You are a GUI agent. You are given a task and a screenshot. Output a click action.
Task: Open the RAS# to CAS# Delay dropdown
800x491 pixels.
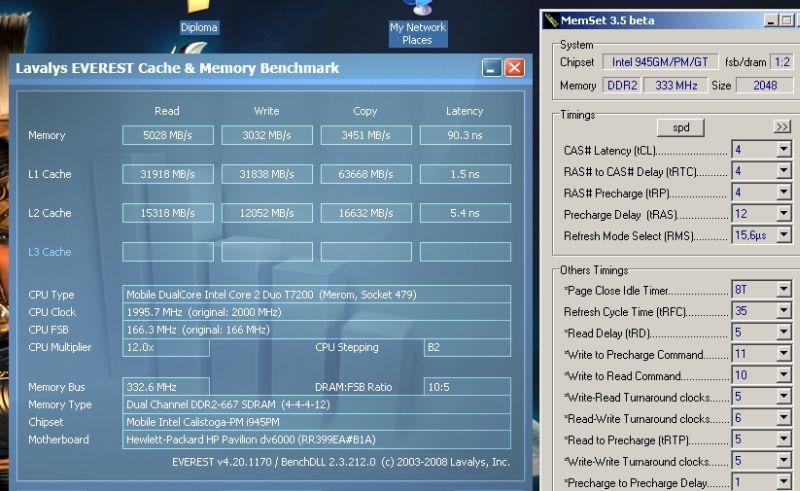(784, 171)
